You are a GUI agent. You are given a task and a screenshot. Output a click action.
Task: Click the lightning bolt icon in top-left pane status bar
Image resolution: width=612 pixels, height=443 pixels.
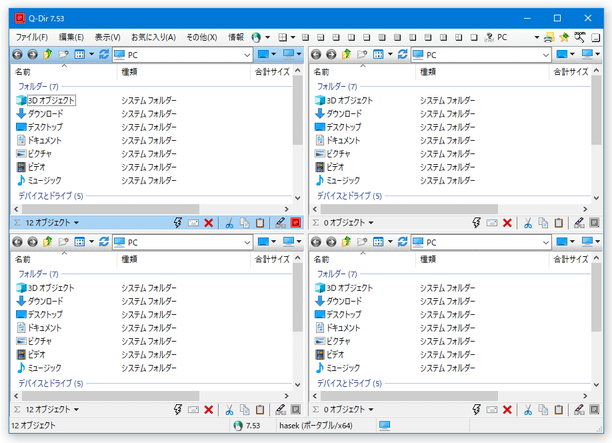click(x=178, y=223)
